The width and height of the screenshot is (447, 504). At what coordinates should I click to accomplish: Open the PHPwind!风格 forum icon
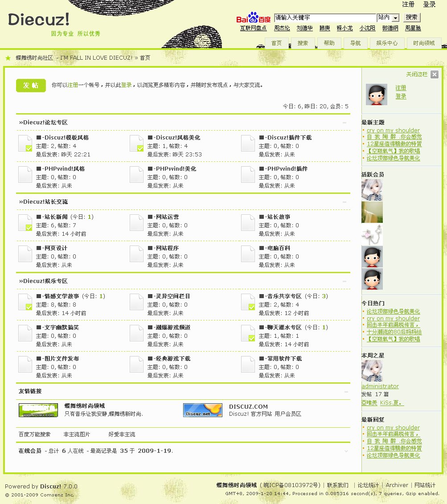(25, 175)
